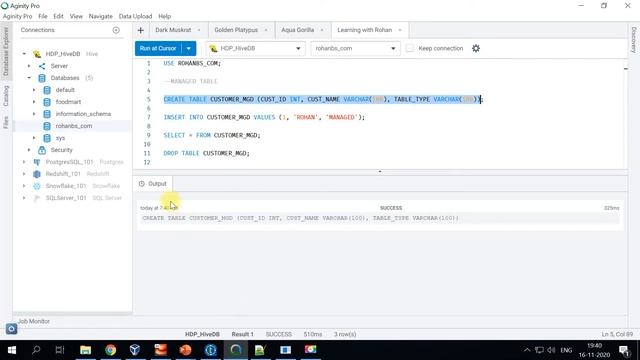Expand the Snowflake_101 connection
The image size is (640, 360).
pos(24,186)
